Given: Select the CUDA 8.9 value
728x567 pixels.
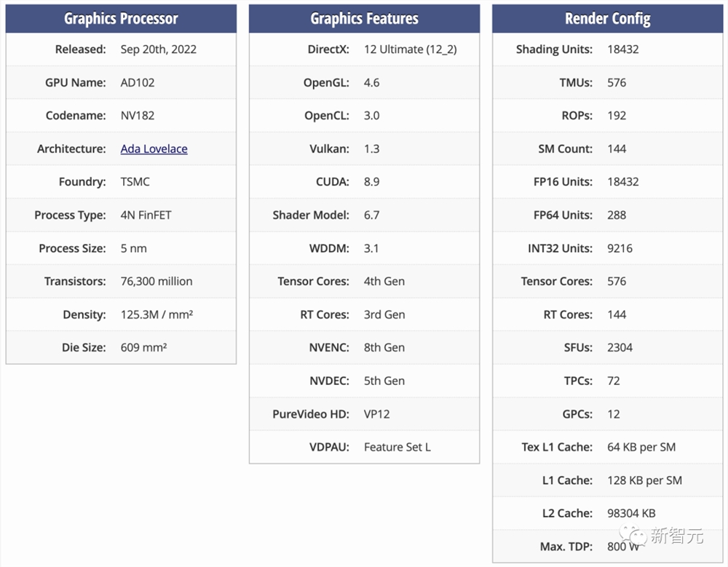Looking at the screenshot, I should (x=371, y=182).
